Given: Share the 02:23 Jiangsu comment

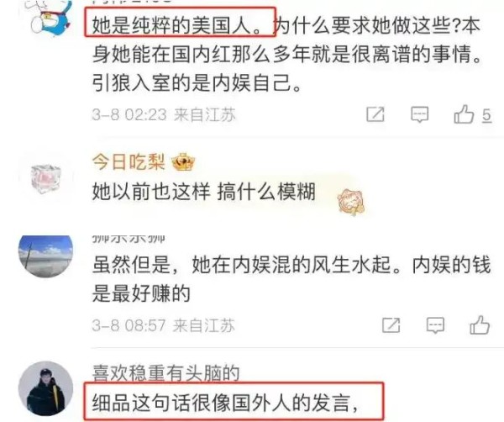Looking at the screenshot, I should [x=375, y=114].
